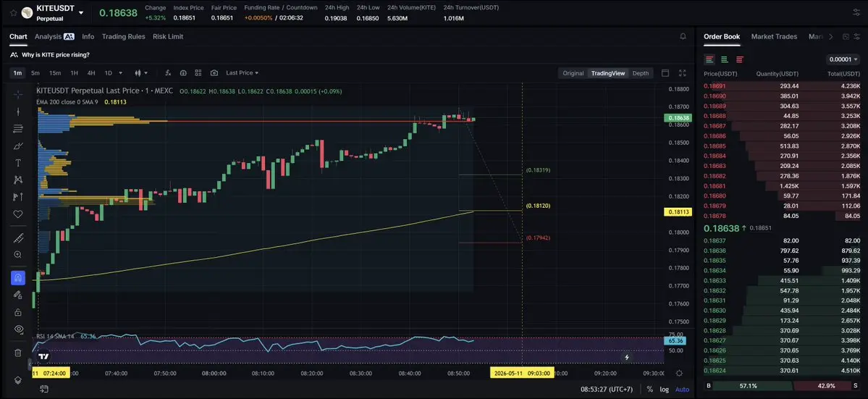Select the Order Book tab
The image size is (868, 399).
pos(721,36)
